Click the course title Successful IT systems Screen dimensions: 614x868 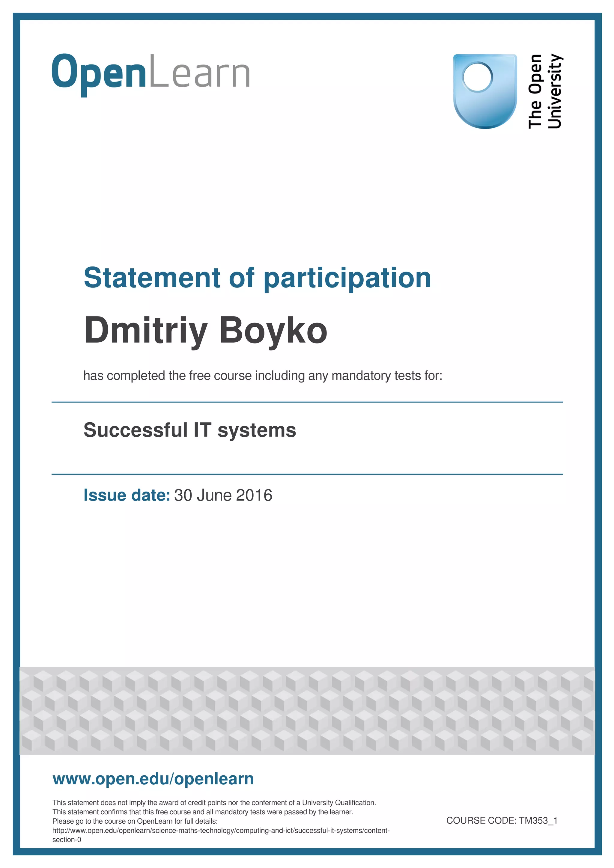click(189, 430)
